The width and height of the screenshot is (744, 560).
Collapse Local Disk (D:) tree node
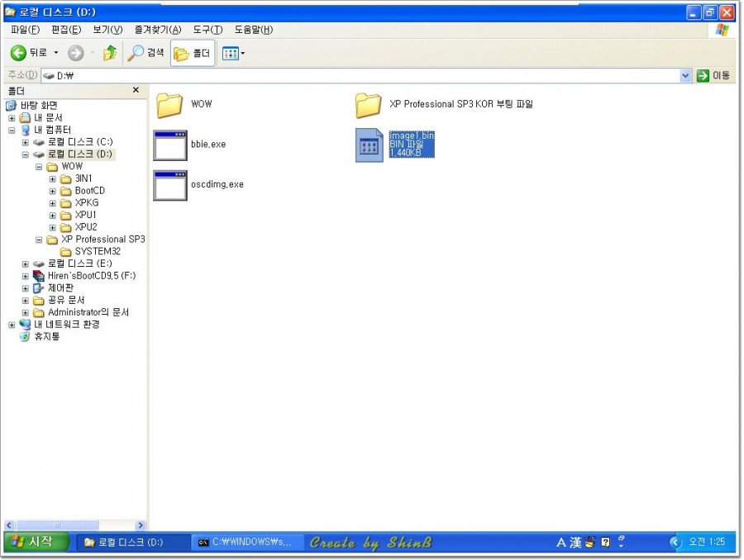click(x=26, y=154)
